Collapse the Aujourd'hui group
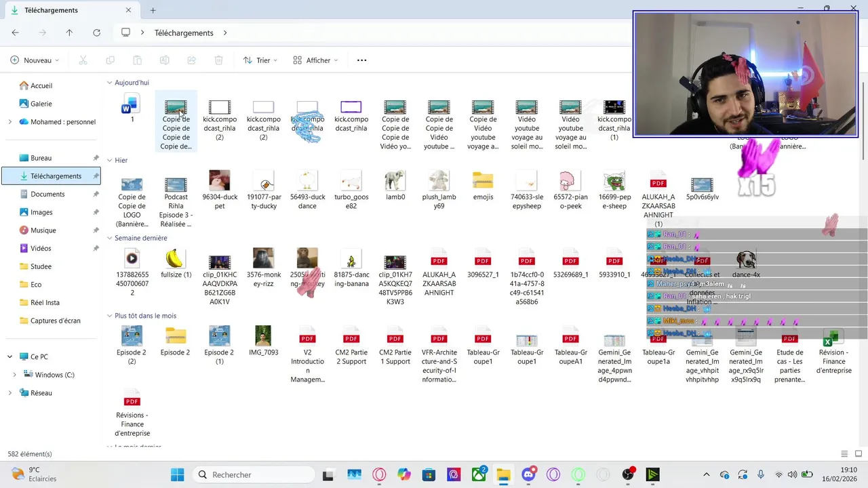The height and width of the screenshot is (488, 868). tap(109, 83)
